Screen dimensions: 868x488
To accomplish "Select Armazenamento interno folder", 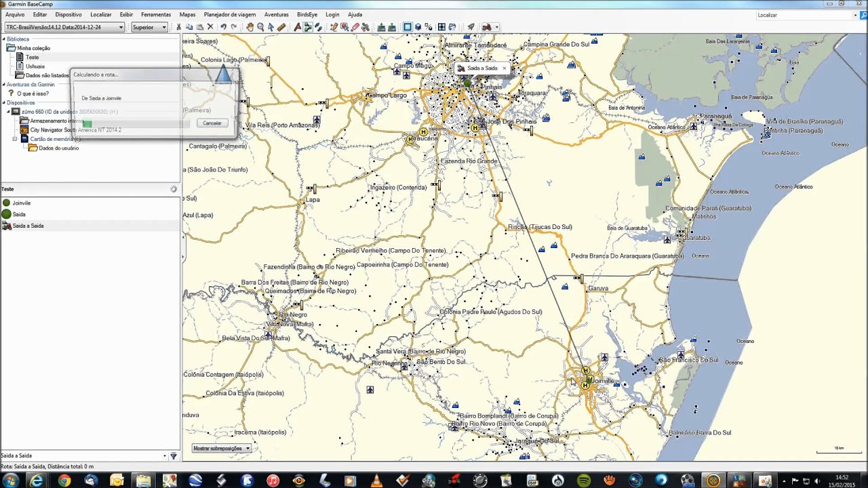I will coord(56,121).
